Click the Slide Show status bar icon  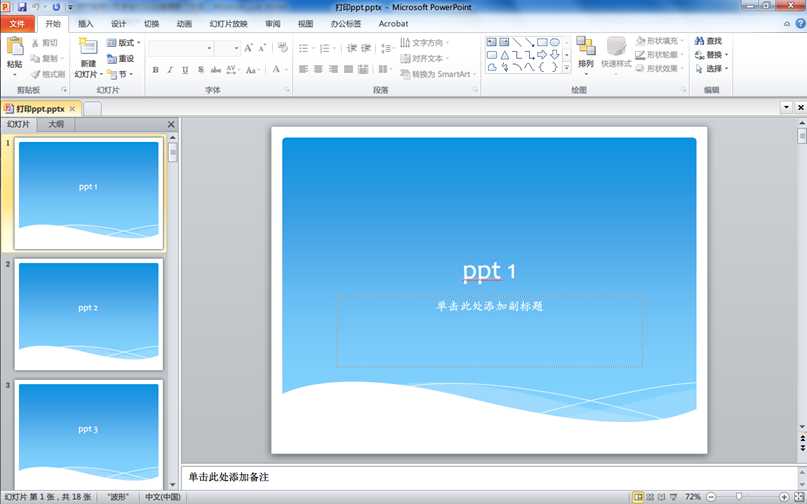point(673,497)
